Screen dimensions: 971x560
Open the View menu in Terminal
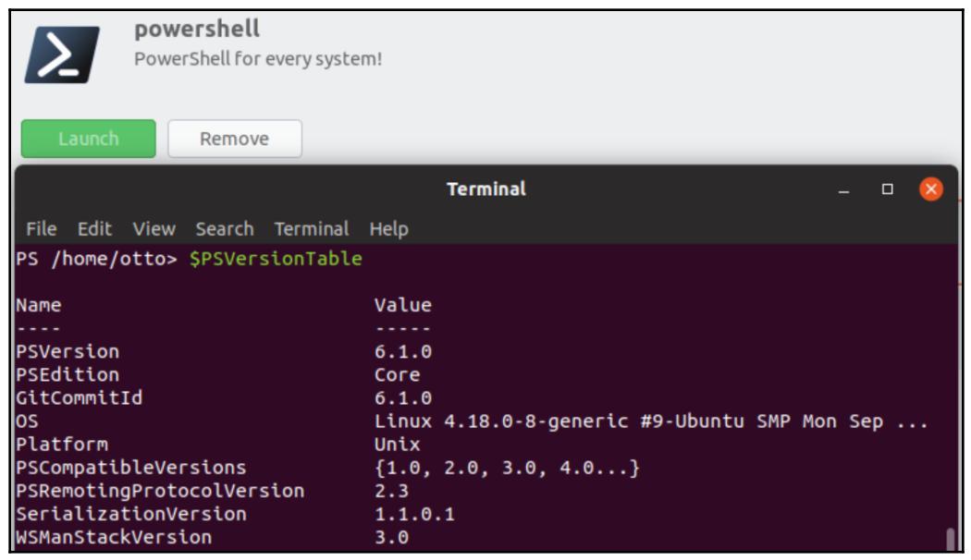tap(154, 229)
